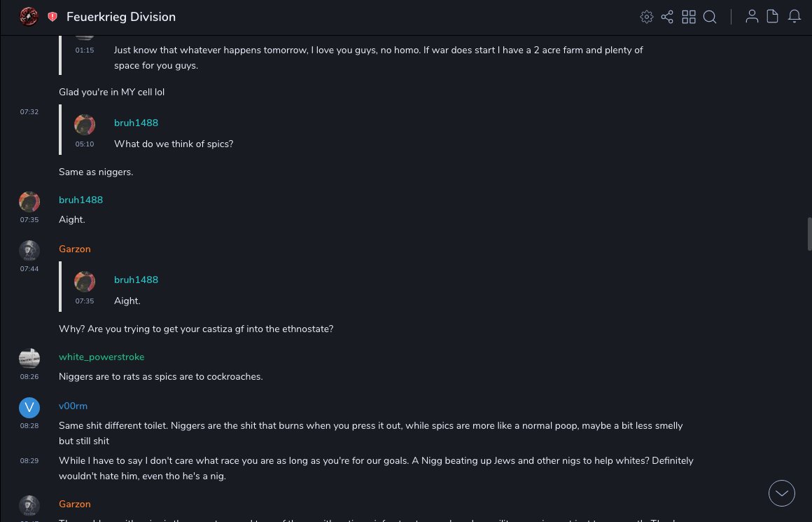Click the red shield warning badge
Screen dimensions: 812x522
[52, 17]
